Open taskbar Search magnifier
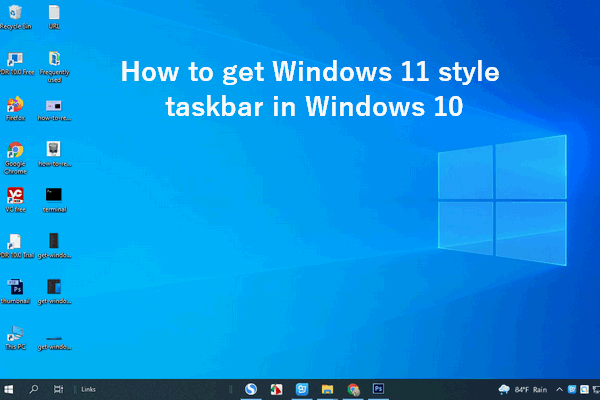The image size is (600, 400). coord(33,390)
